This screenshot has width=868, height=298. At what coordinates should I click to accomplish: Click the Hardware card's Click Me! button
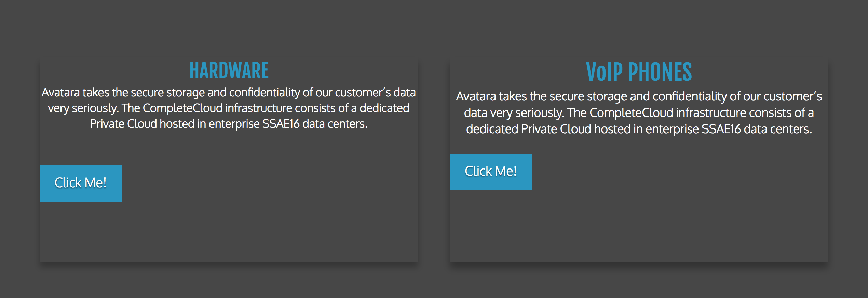pyautogui.click(x=81, y=184)
